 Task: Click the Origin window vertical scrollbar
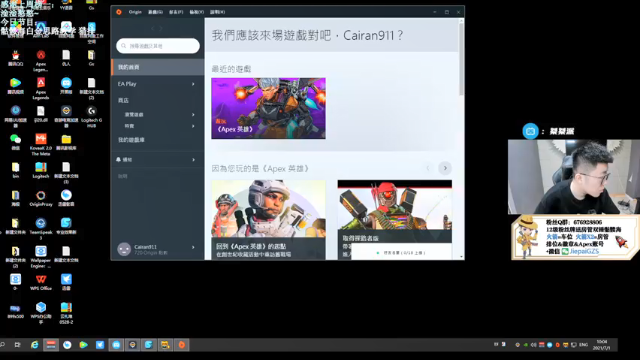pyautogui.click(x=461, y=59)
